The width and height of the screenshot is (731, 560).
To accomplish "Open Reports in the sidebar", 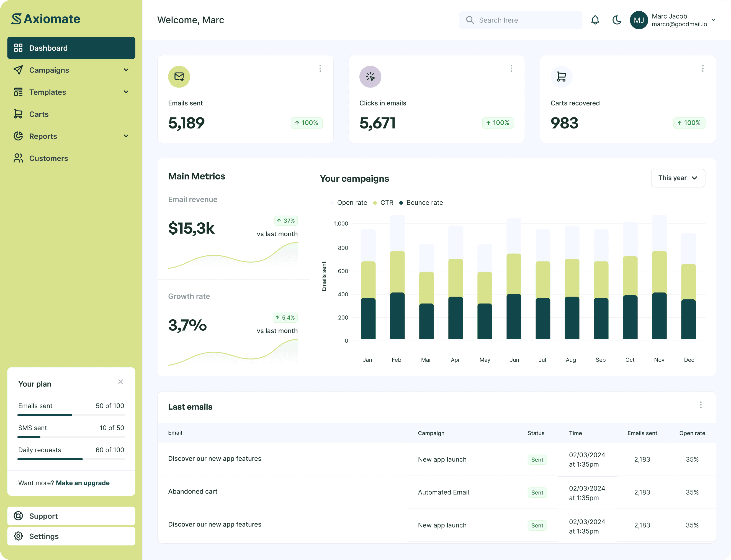I will 71,136.
